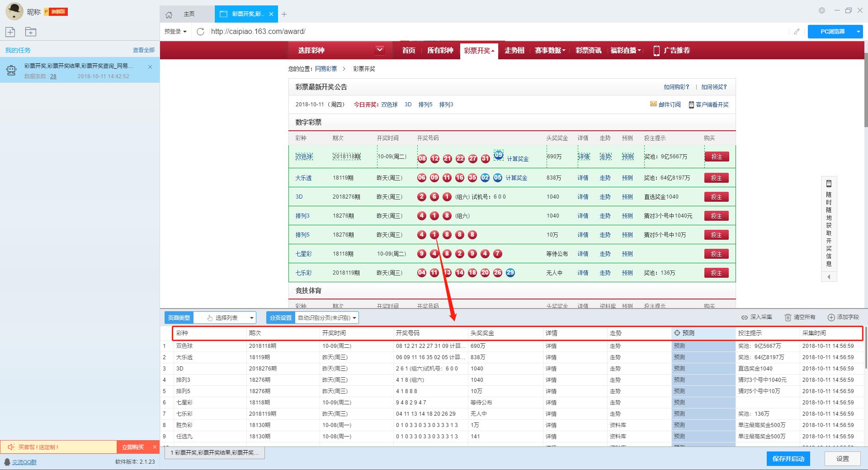Click 预测 link in 七星彩 row
The height and width of the screenshot is (470, 868).
pyautogui.click(x=627, y=254)
